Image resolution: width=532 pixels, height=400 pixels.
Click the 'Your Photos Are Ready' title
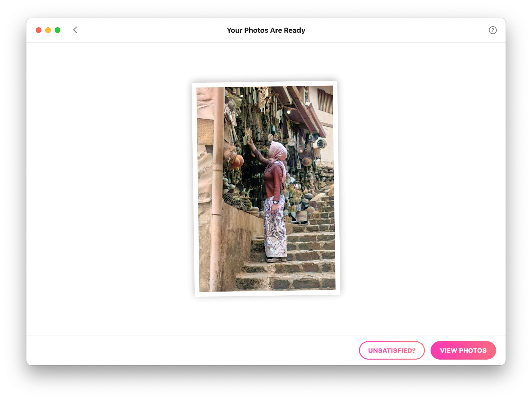point(266,30)
